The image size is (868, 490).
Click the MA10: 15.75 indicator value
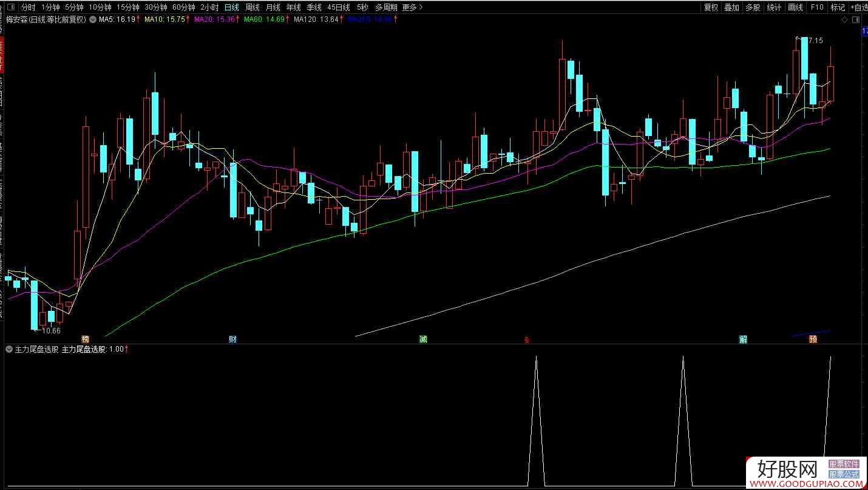tap(164, 19)
